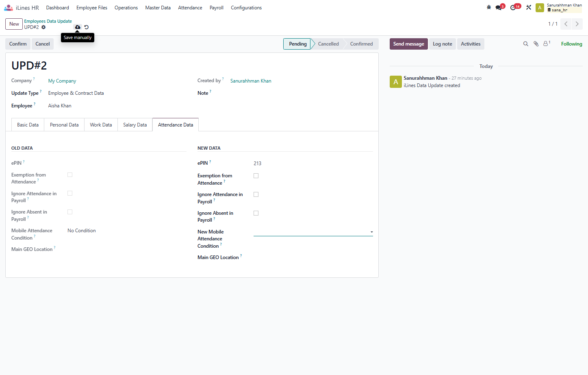The image size is (588, 375).
Task: Open the debug bug icon
Action: click(489, 7)
